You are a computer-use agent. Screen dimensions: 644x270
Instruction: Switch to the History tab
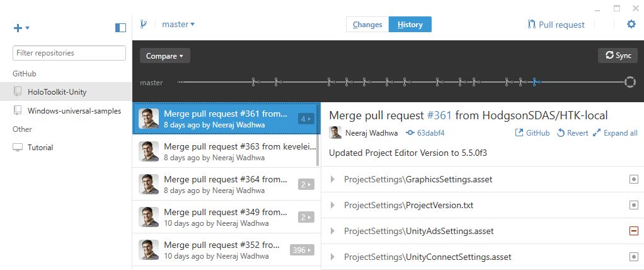coord(410,25)
